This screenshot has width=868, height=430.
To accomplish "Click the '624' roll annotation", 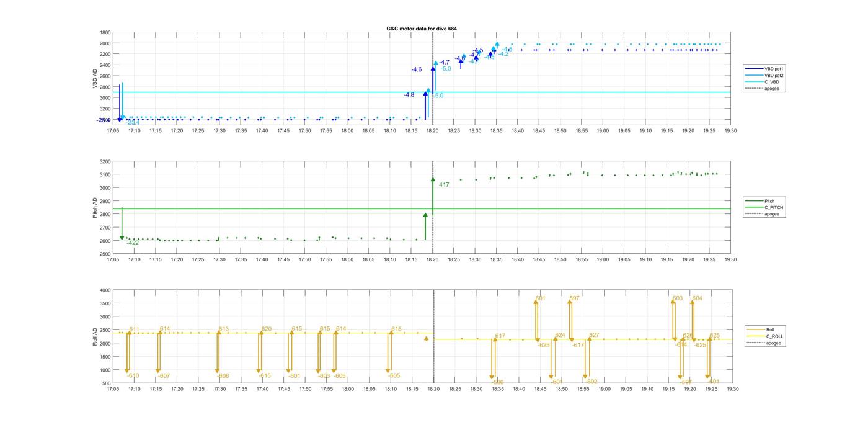I will click(x=560, y=336).
